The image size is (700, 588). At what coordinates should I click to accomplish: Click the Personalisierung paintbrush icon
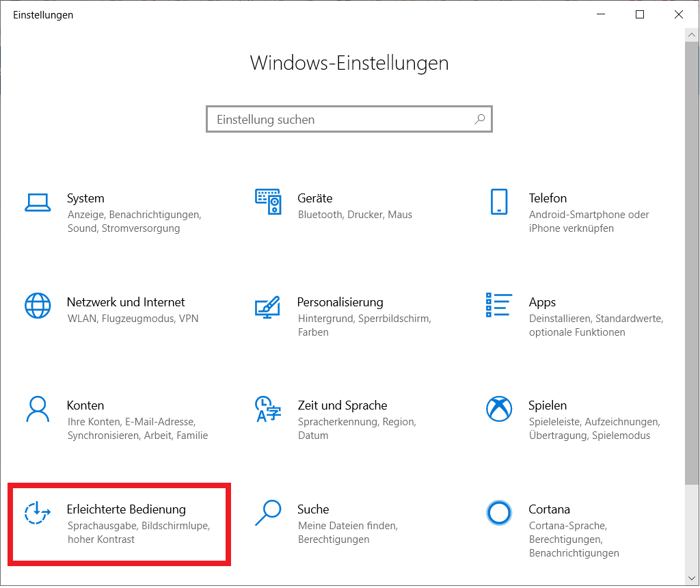267,307
